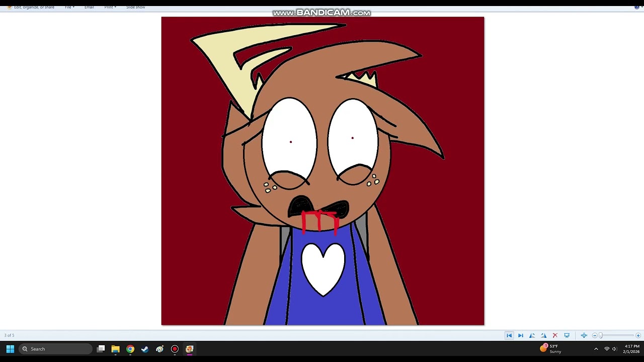Launch File Explorer from the taskbar
Screen dimensions: 644x362
coord(116,349)
